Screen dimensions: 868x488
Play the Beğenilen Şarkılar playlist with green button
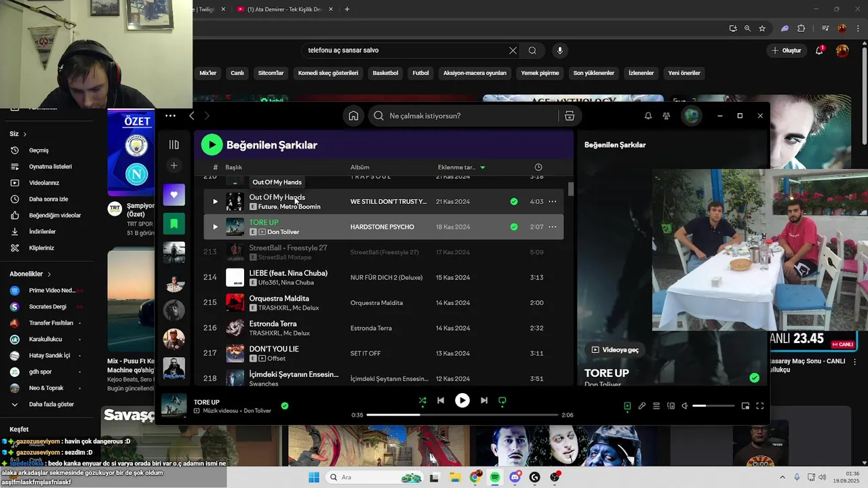[212, 144]
